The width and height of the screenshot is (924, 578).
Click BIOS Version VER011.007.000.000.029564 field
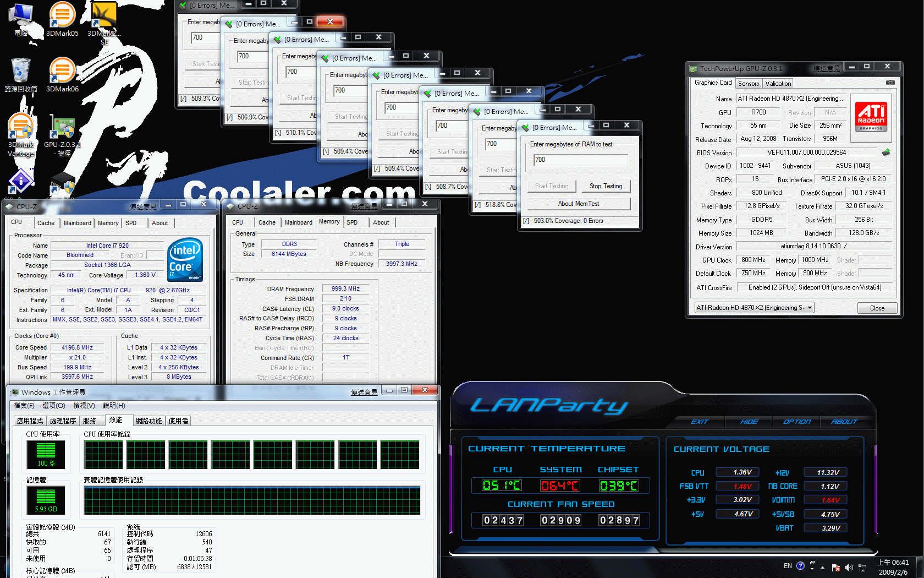pyautogui.click(x=807, y=152)
